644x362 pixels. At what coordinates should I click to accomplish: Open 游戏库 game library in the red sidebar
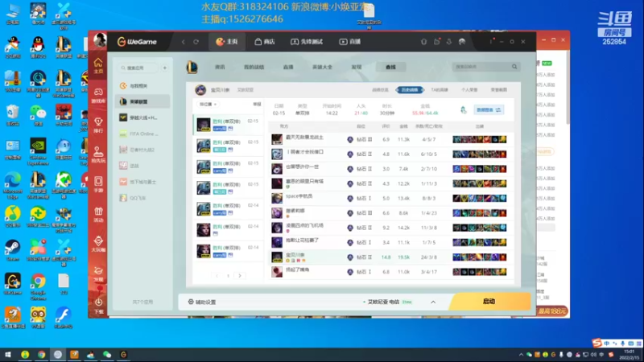(x=98, y=95)
